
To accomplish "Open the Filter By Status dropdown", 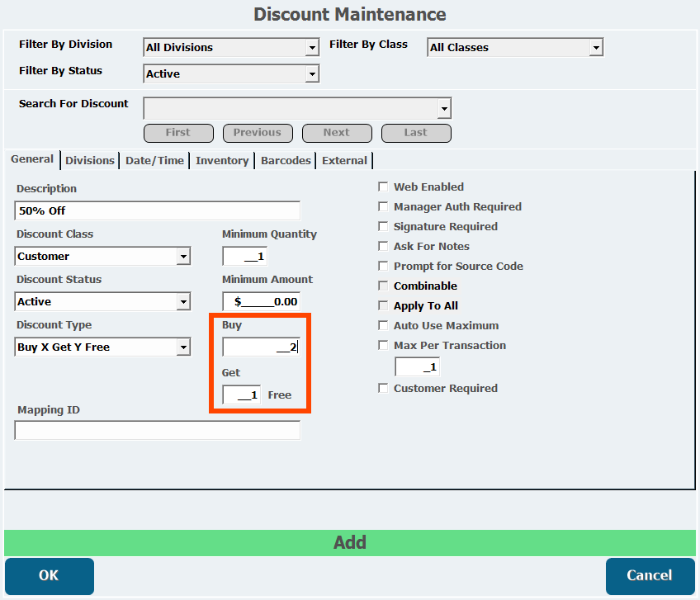I will pyautogui.click(x=231, y=73).
